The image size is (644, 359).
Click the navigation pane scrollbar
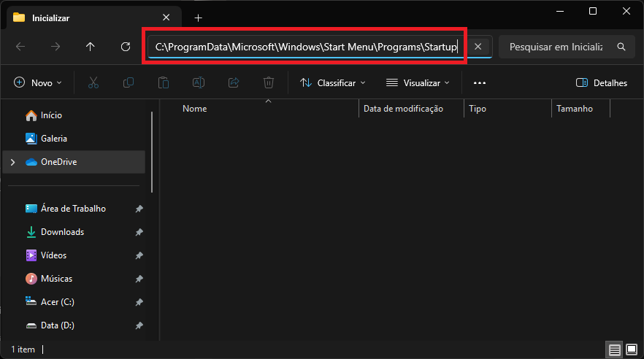[x=152, y=153]
